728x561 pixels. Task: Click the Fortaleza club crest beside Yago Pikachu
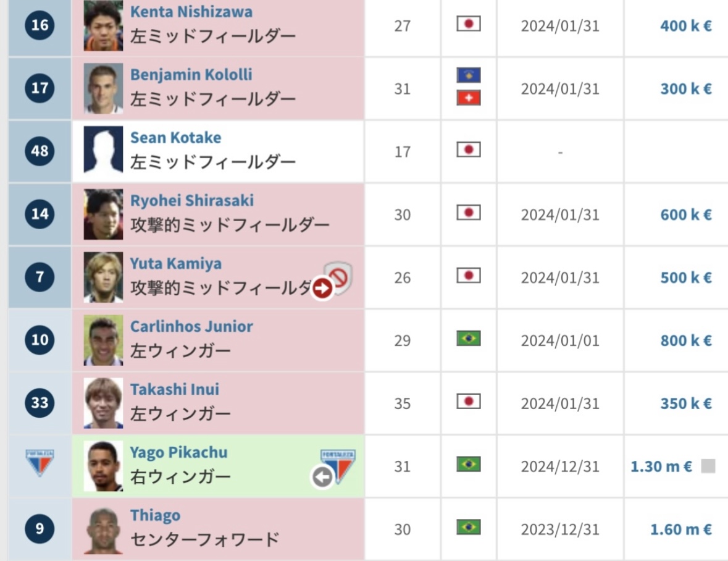338,466
